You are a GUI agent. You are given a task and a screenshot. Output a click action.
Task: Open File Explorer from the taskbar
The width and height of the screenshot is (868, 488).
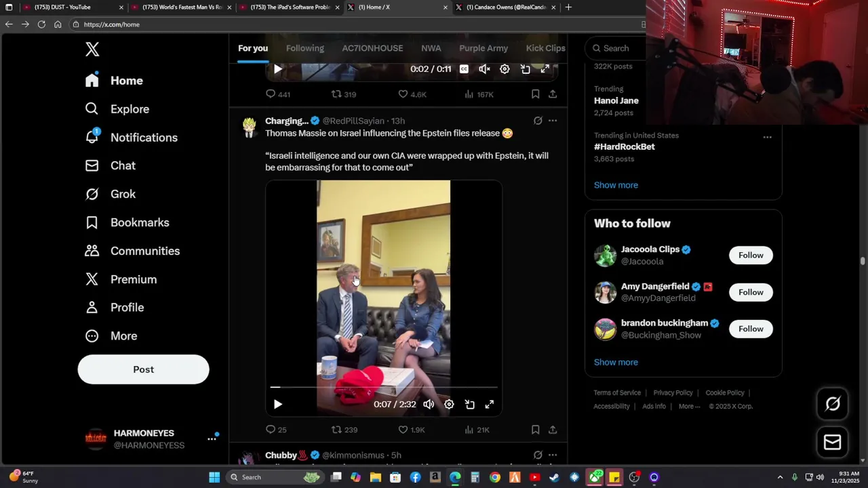tap(376, 477)
